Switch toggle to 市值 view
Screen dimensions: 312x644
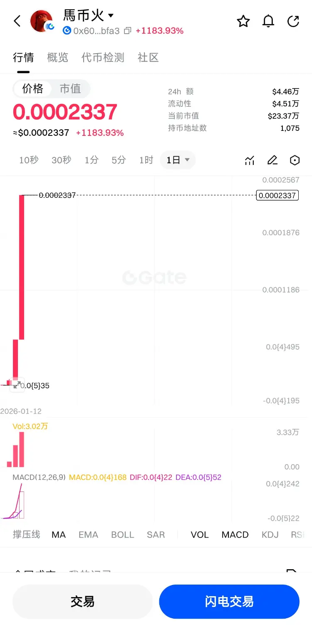[x=70, y=88]
